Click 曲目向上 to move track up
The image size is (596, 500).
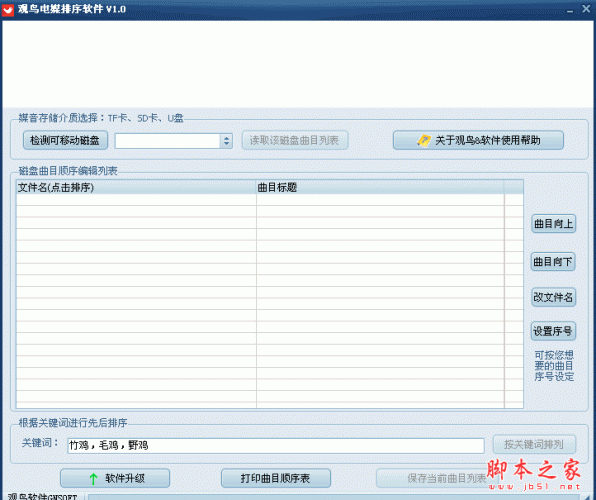pos(553,224)
